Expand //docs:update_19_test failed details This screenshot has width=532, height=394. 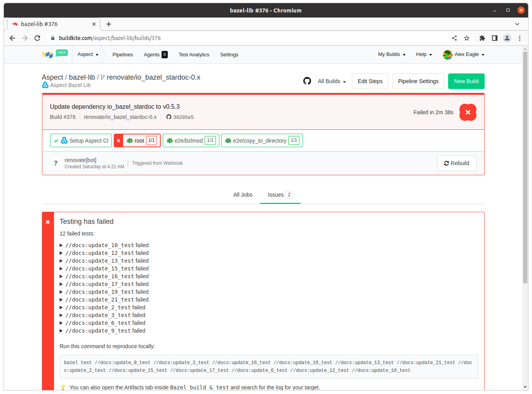(104, 292)
